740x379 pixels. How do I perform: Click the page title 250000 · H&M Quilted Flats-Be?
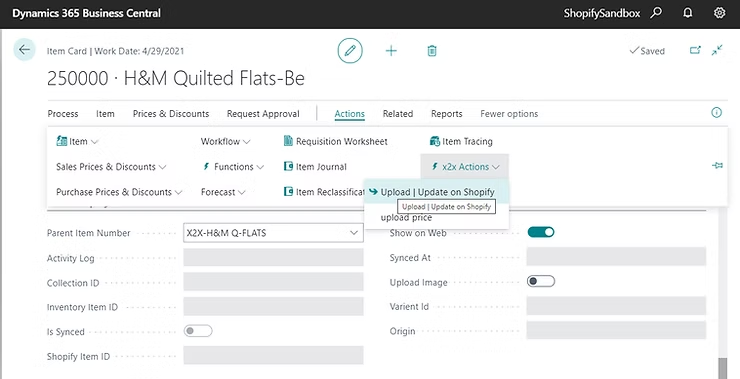[176, 78]
